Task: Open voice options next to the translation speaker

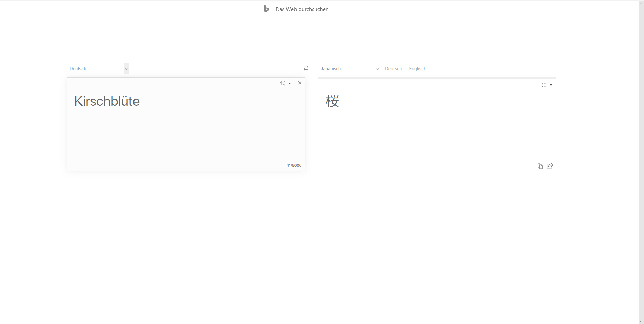Action: pos(552,85)
